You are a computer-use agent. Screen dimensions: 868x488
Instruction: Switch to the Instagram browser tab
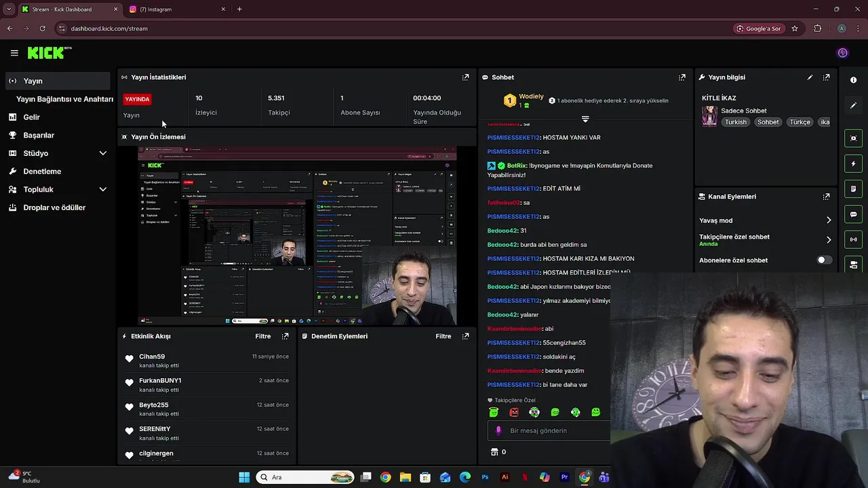coord(178,9)
